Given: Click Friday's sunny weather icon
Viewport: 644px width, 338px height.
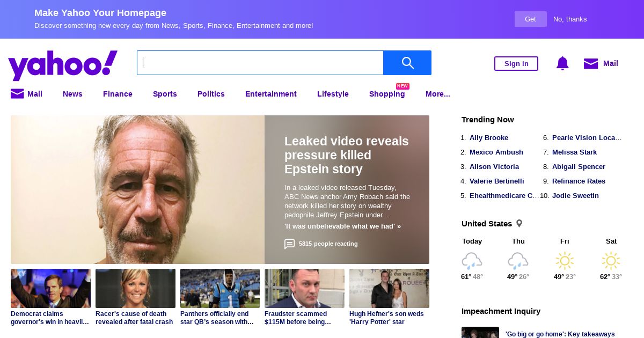Looking at the screenshot, I should point(565,261).
